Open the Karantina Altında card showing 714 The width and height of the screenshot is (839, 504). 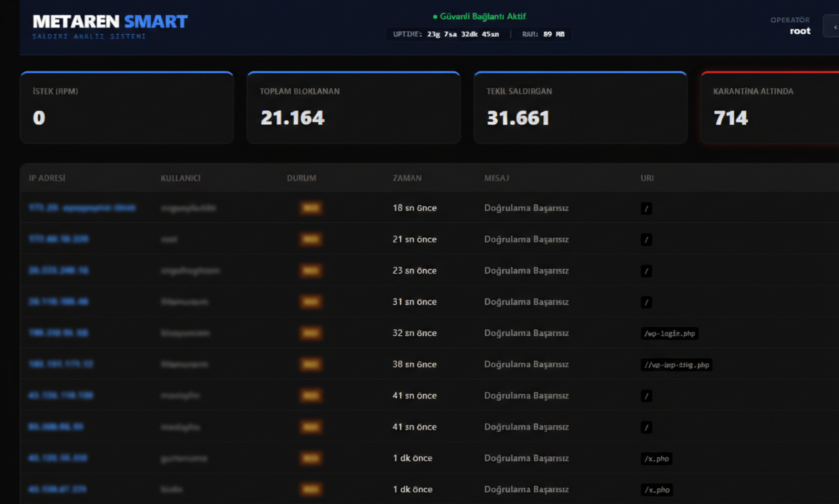770,108
